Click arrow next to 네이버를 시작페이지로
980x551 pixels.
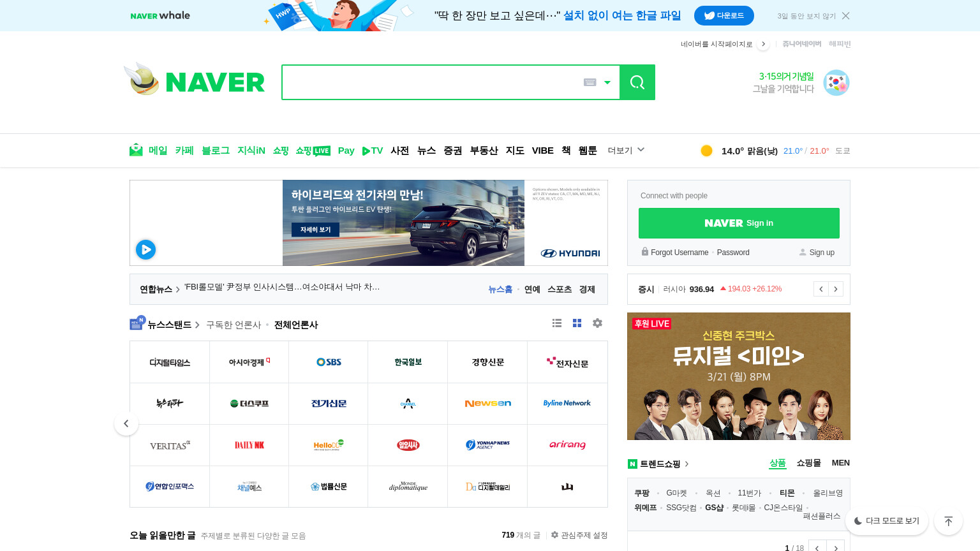(763, 44)
